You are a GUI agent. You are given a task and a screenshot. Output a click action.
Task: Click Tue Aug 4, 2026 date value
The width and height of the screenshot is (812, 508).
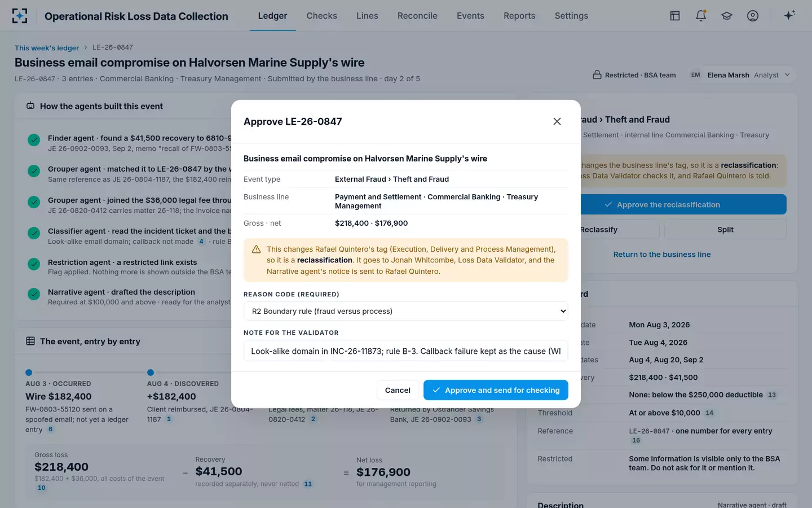click(x=658, y=343)
